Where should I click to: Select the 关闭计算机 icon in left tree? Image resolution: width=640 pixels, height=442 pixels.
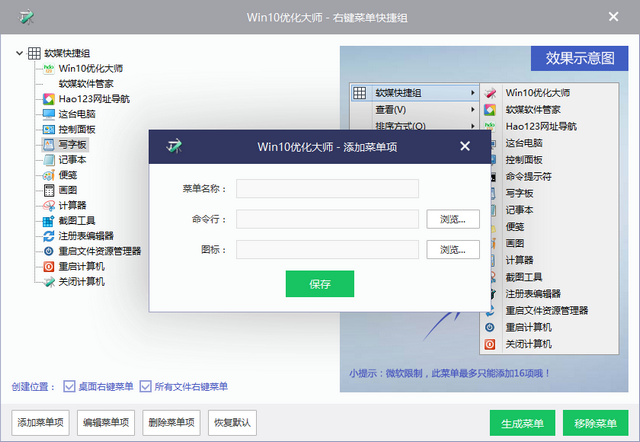pyautogui.click(x=49, y=282)
